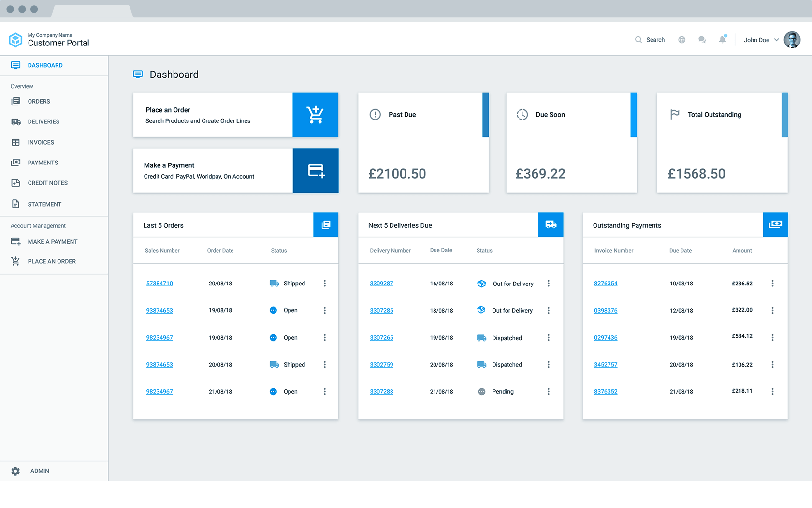Click Make a Payment under Account Management
812x508 pixels.
tap(52, 241)
